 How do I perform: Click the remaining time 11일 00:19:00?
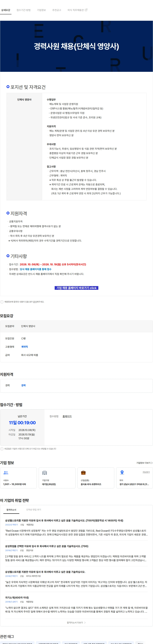(x=22, y=423)
